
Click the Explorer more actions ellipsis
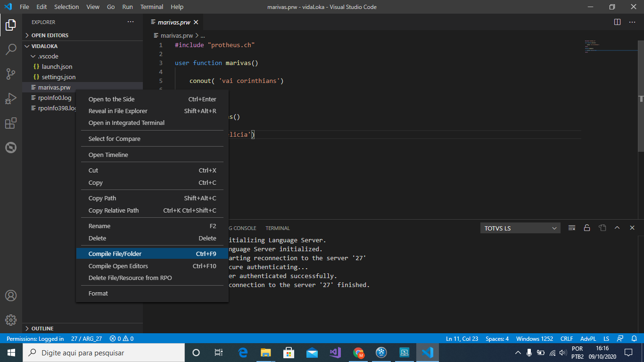point(131,22)
